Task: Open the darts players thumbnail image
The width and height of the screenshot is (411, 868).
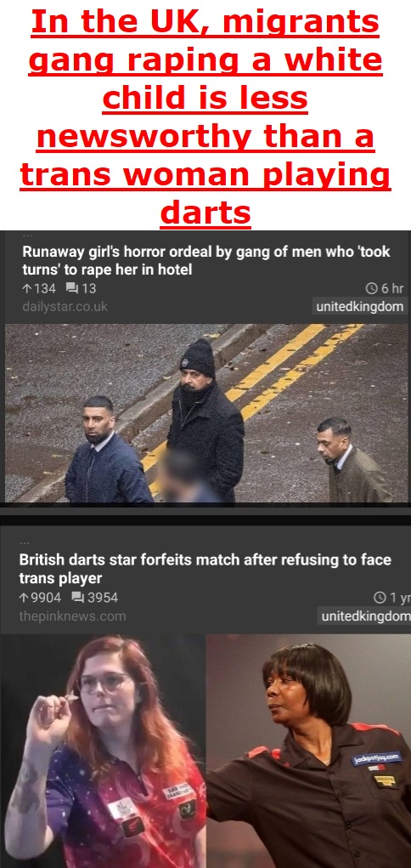Action: [205, 751]
